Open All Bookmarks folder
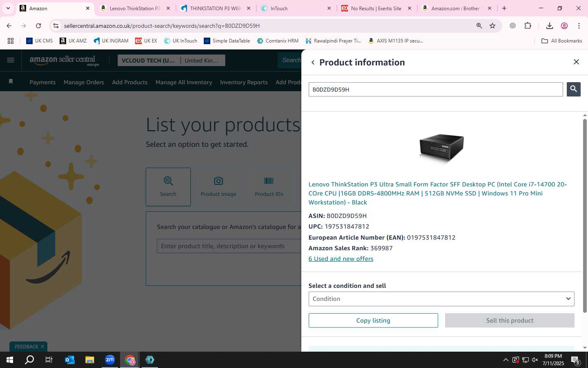588x368 pixels. coord(561,41)
